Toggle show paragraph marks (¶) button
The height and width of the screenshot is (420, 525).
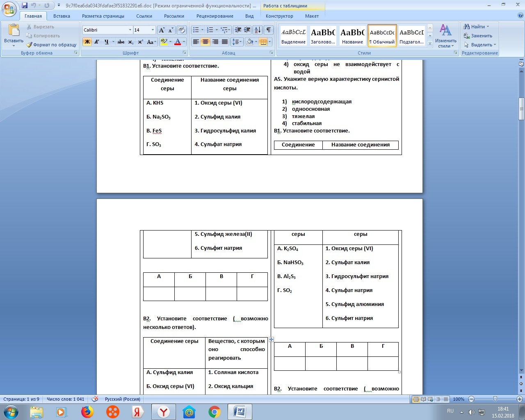tap(268, 30)
